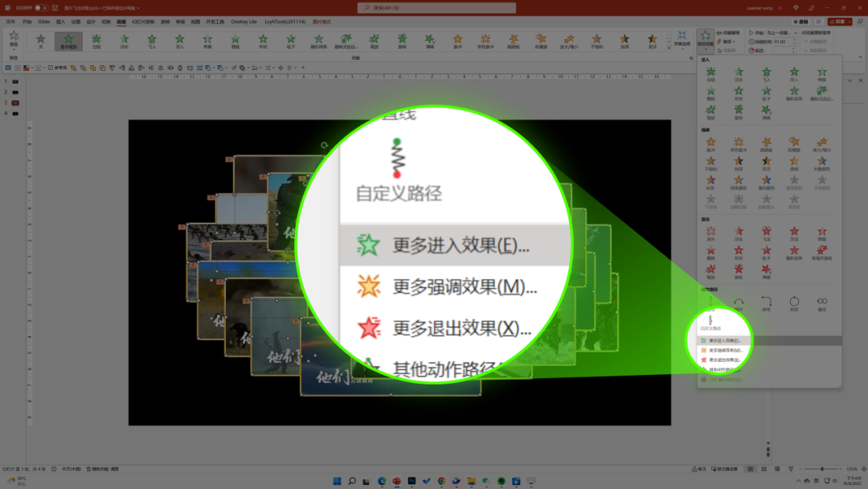Viewport: 868px width, 489px height.
Task: Select slide 1 thumbnail
Action: [15, 81]
